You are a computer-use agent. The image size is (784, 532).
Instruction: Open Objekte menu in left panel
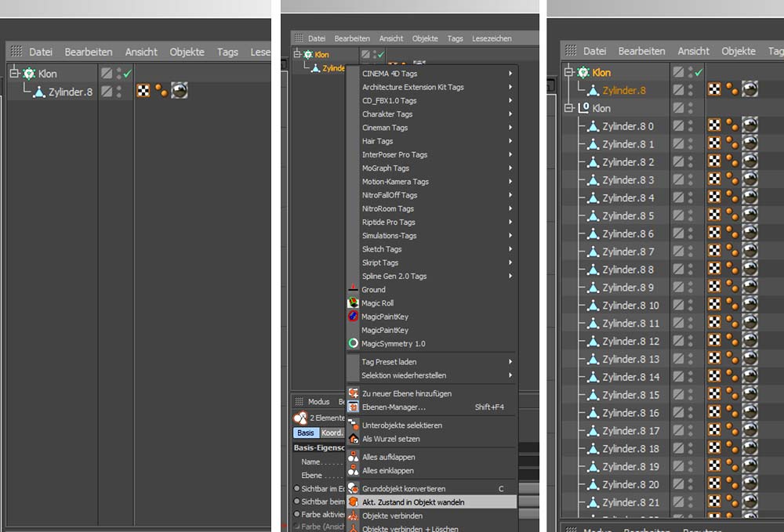(x=187, y=52)
